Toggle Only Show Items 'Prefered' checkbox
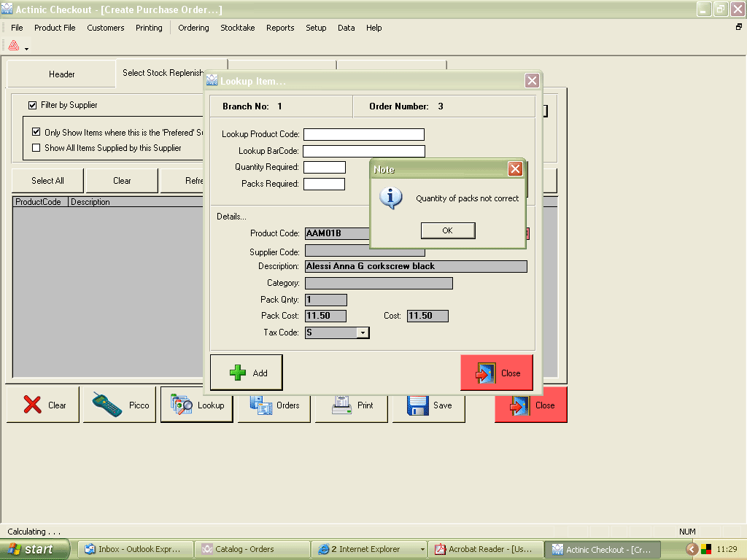The height and width of the screenshot is (560, 747). pos(36,133)
